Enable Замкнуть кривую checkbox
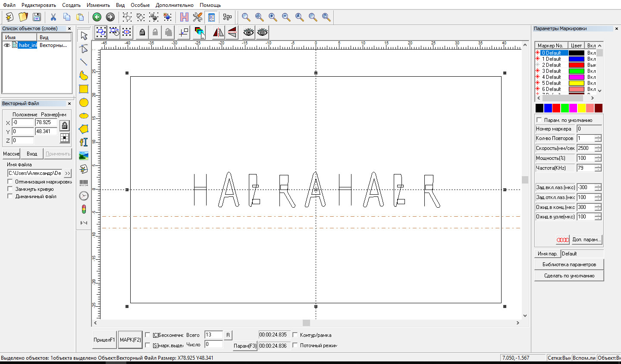The height and width of the screenshot is (364, 621). tap(10, 189)
